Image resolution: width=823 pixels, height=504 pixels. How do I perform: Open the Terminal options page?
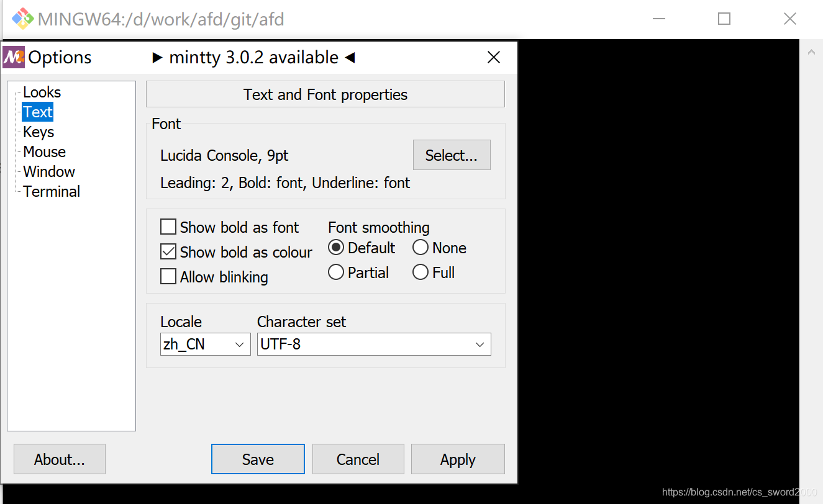[x=52, y=192]
